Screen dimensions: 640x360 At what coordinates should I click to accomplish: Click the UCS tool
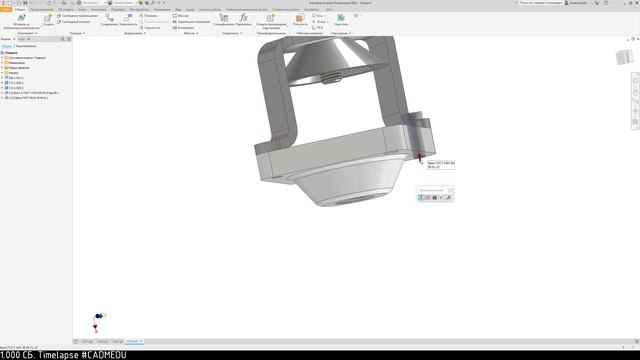tap(318, 28)
